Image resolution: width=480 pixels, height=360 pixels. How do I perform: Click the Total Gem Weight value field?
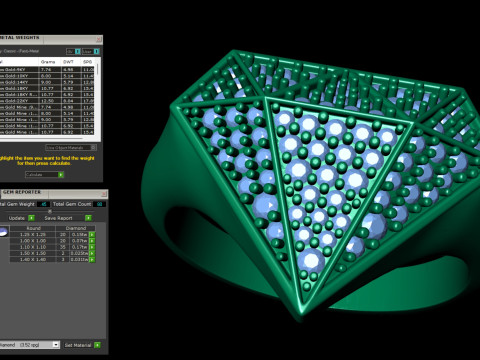[x=43, y=204]
